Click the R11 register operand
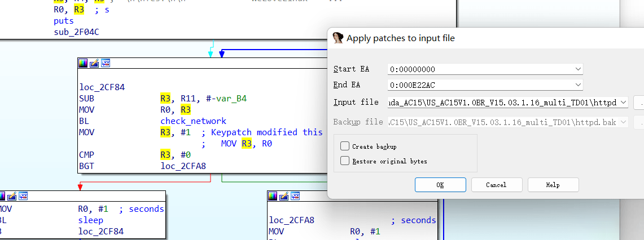Viewport: 644px width, 240px height. (x=188, y=99)
